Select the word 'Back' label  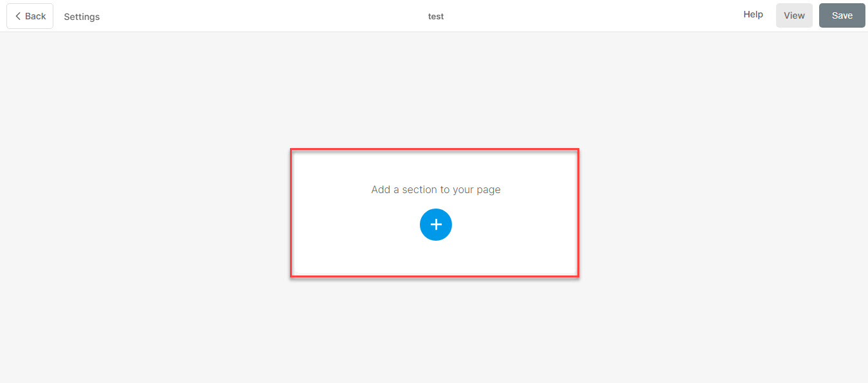[x=35, y=16]
